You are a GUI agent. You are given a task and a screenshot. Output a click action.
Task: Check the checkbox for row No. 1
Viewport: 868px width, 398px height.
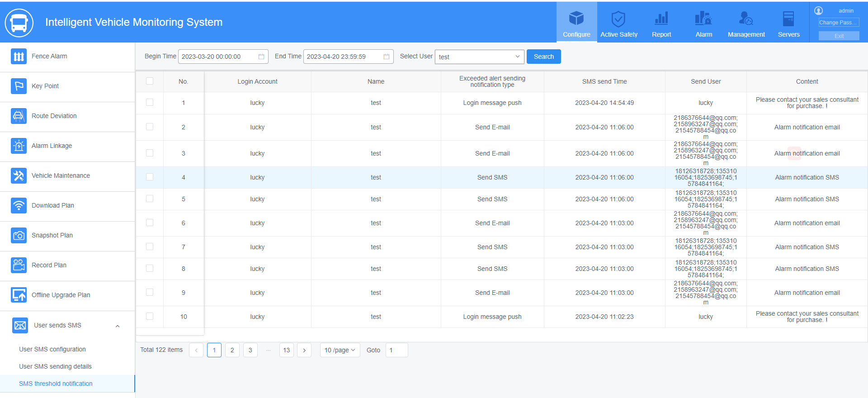tap(150, 102)
